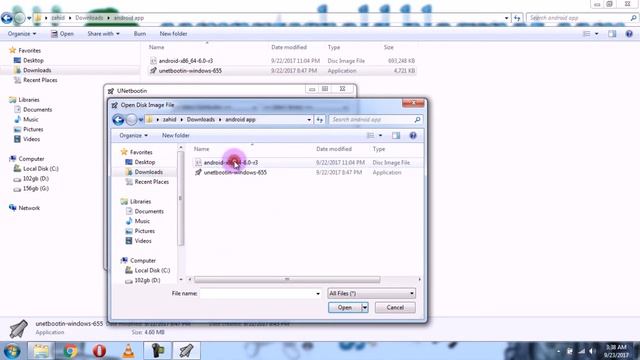Open dialog's recent locations dropdown arrow
The height and width of the screenshot is (360, 640).
point(141,120)
